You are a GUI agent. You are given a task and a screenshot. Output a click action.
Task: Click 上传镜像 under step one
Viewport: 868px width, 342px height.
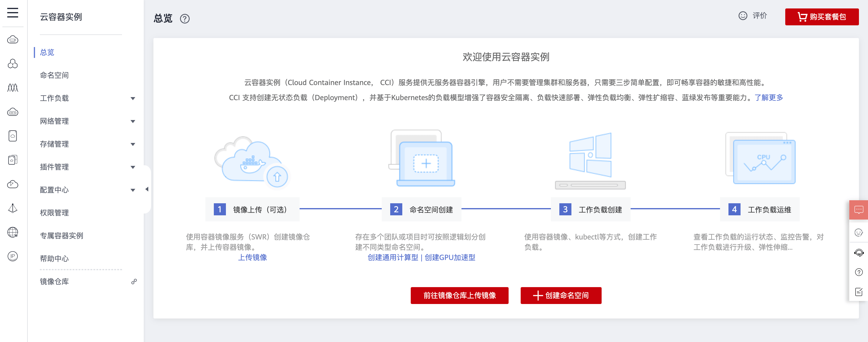pos(252,258)
